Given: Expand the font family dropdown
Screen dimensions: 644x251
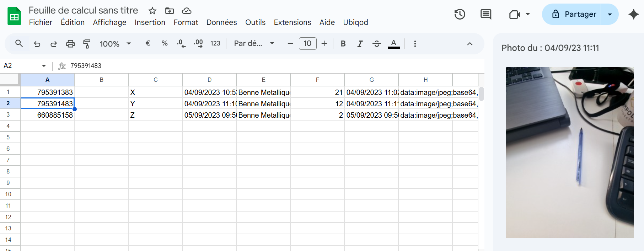Looking at the screenshot, I should pos(254,43).
